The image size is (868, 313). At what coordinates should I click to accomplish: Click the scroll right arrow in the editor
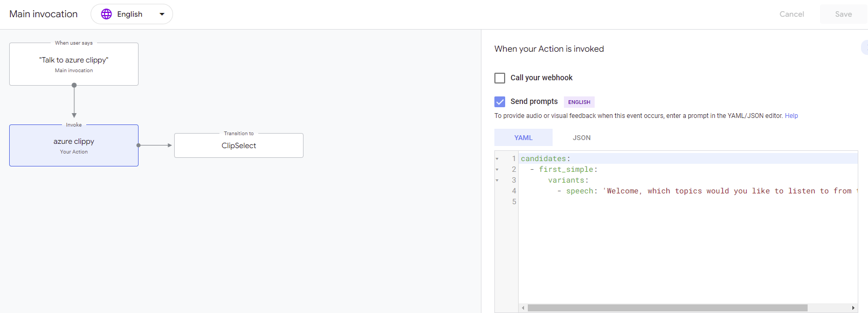tap(853, 308)
